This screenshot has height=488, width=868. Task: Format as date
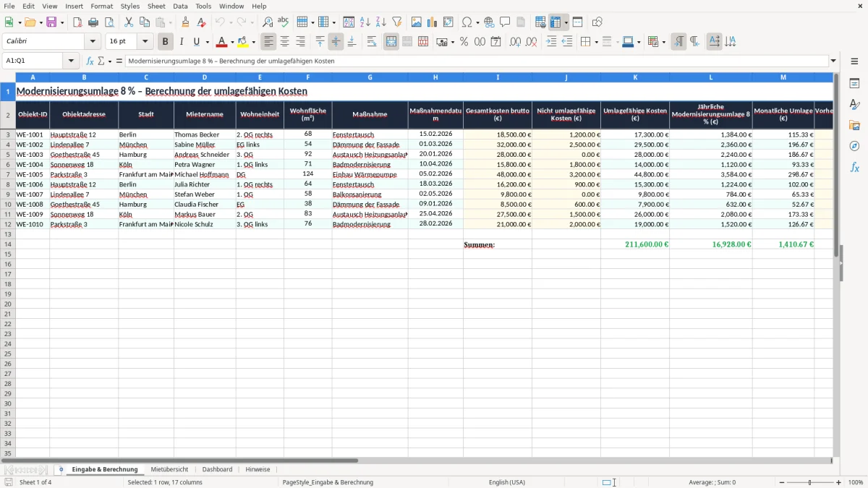tap(495, 42)
